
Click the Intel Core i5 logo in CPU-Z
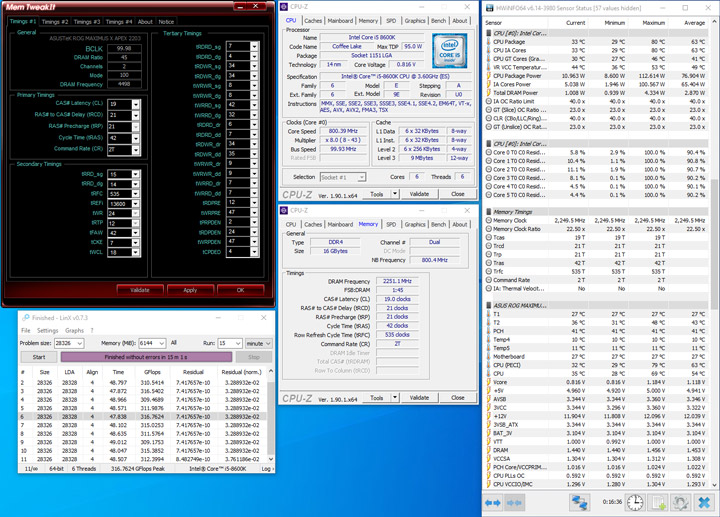pos(449,51)
